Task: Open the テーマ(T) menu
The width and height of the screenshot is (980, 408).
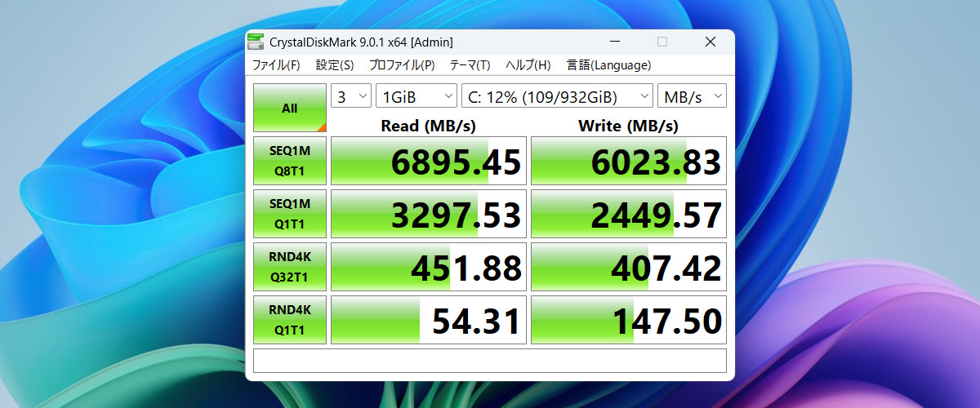Action: coord(470,65)
